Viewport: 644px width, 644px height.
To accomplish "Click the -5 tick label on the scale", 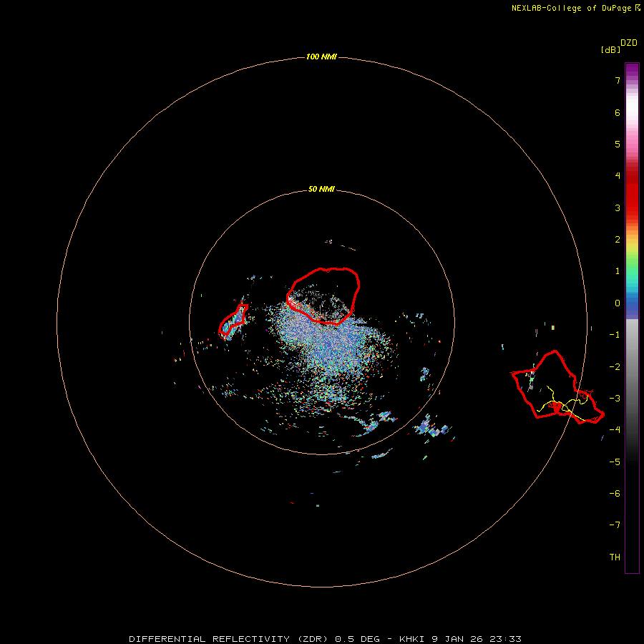I will pos(615,462).
